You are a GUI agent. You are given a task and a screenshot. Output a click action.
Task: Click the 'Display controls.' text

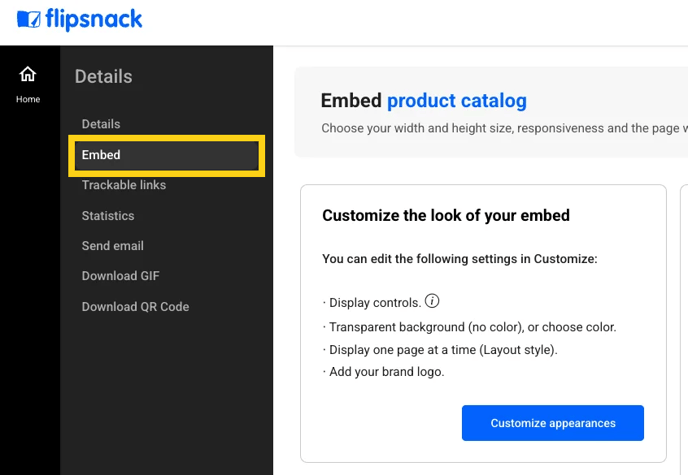tap(375, 303)
